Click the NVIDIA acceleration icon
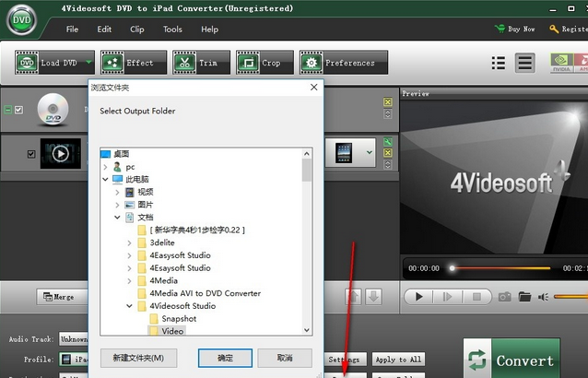The height and width of the screenshot is (378, 588). click(x=561, y=63)
